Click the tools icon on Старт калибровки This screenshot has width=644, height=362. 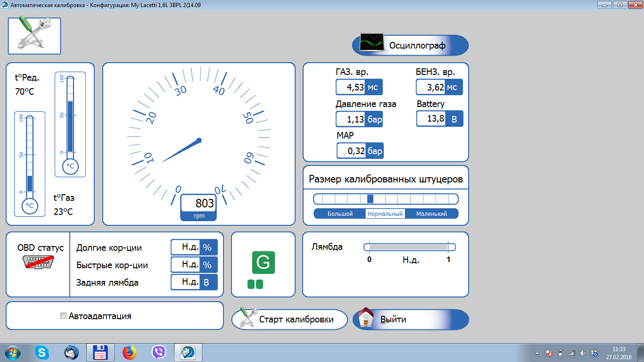click(x=248, y=317)
